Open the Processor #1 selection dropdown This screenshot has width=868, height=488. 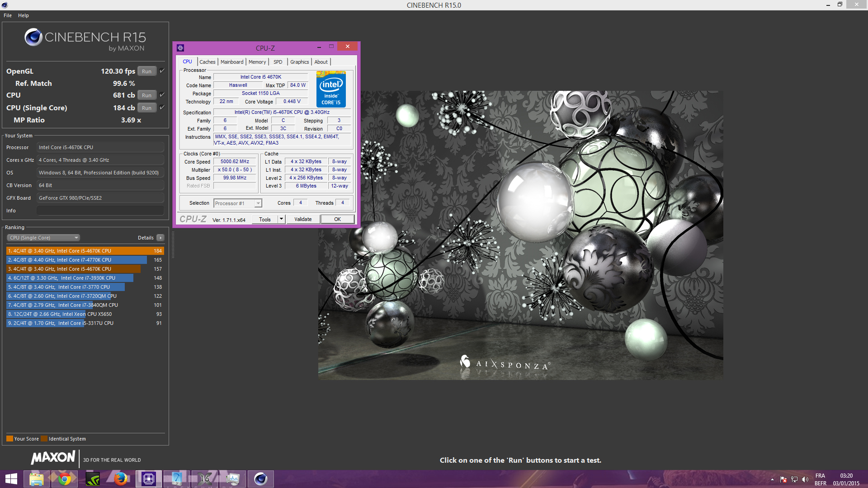click(x=238, y=203)
